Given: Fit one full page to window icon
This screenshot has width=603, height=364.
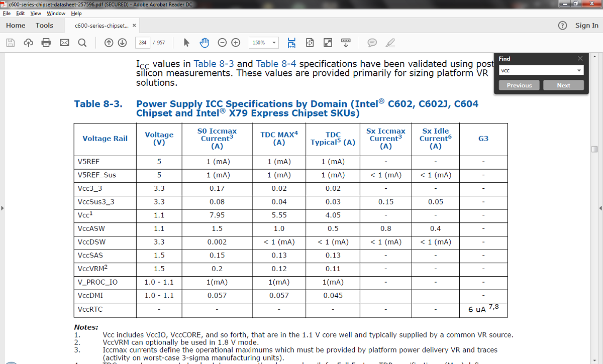Looking at the screenshot, I should 310,43.
